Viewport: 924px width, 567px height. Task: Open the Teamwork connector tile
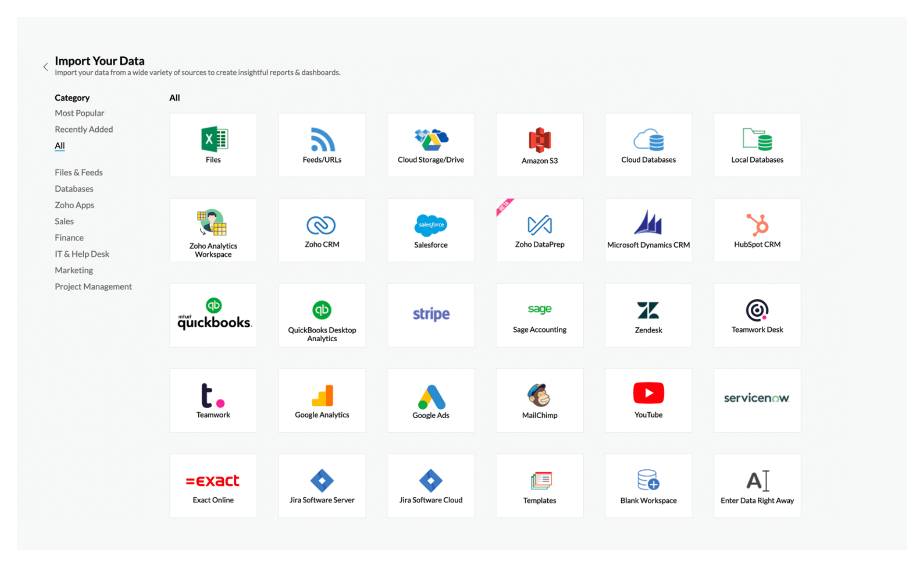[213, 400]
